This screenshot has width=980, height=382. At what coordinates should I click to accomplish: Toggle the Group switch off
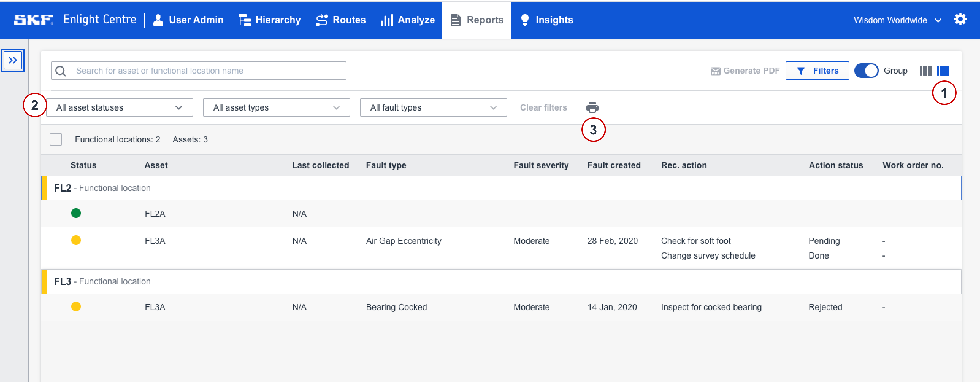click(x=866, y=71)
